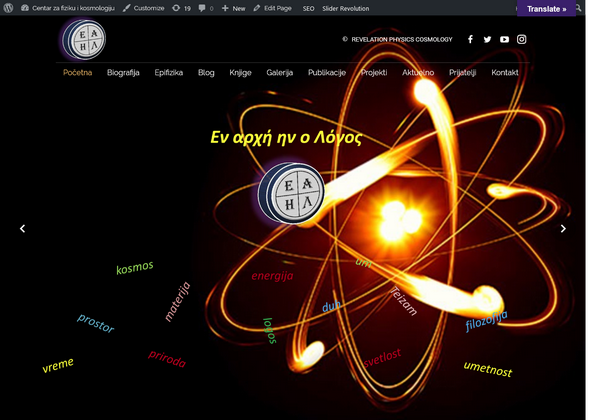Click the admin bar search magnifier icon
This screenshot has height=420, width=600.
tap(578, 8)
